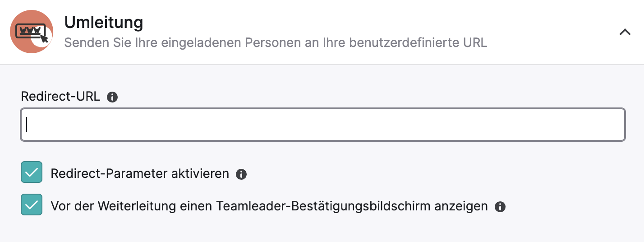Click the text cursor inside the URL box
Screen dimensions: 644x242
pyautogui.click(x=27, y=125)
